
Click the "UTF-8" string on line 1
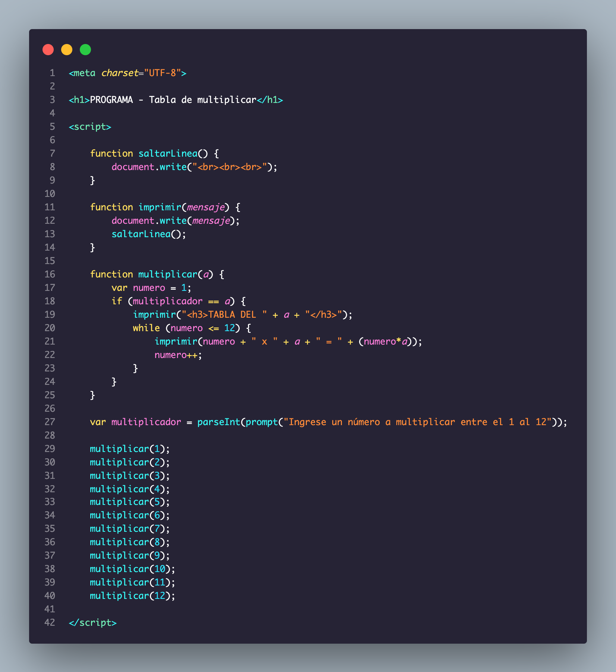[163, 73]
